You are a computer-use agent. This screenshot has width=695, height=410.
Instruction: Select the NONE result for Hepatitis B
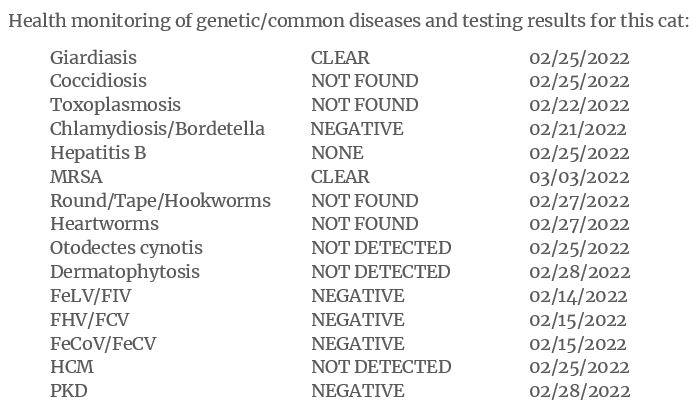coord(337,153)
